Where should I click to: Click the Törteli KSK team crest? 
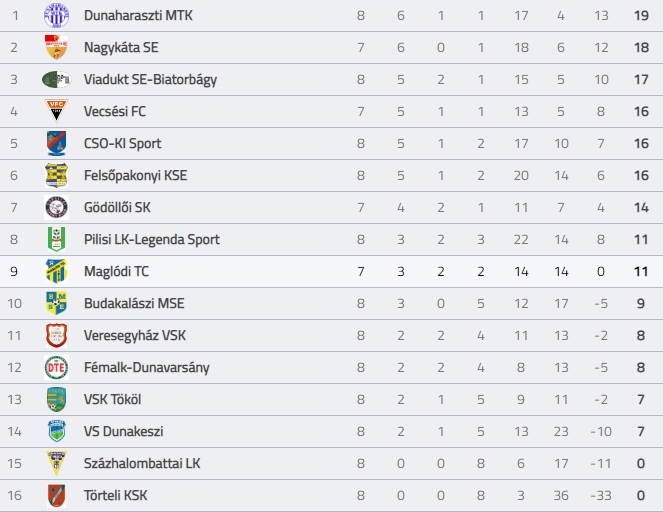click(x=56, y=496)
